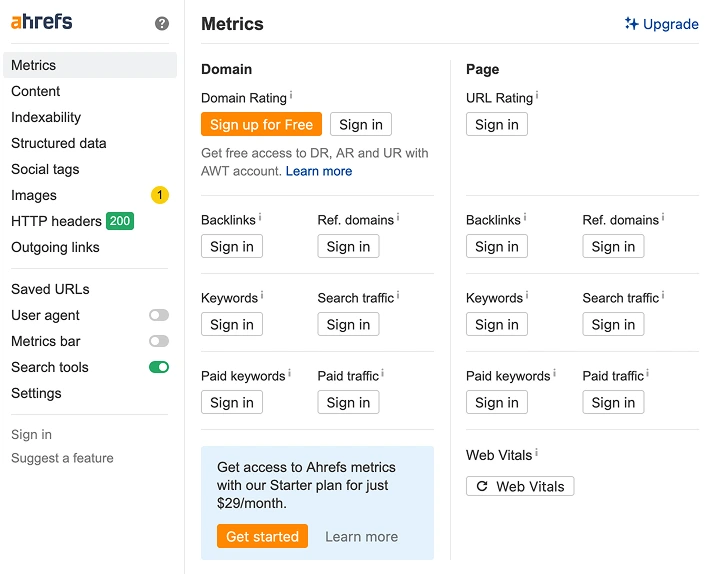Turn on the Metrics bar toggle
The image size is (709, 574).
click(x=159, y=341)
